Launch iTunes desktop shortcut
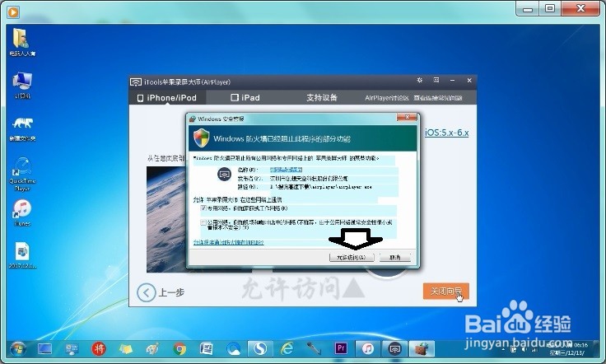Viewport: 606px width, 364px height. click(x=22, y=213)
